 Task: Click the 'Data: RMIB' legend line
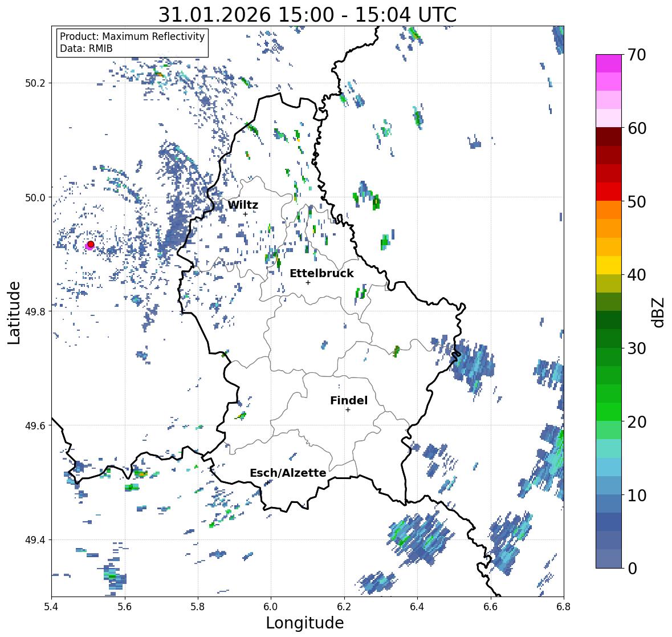(x=86, y=48)
